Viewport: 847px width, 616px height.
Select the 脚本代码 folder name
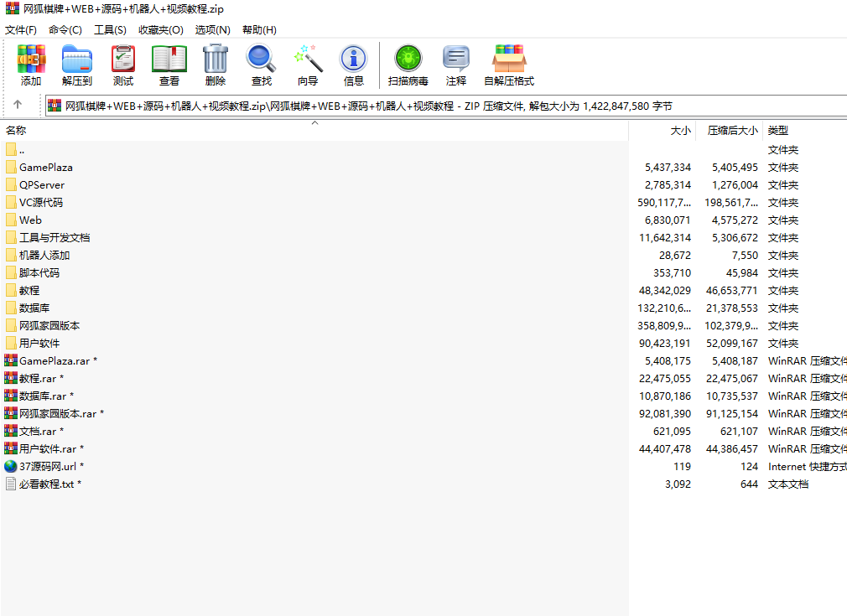[39, 272]
